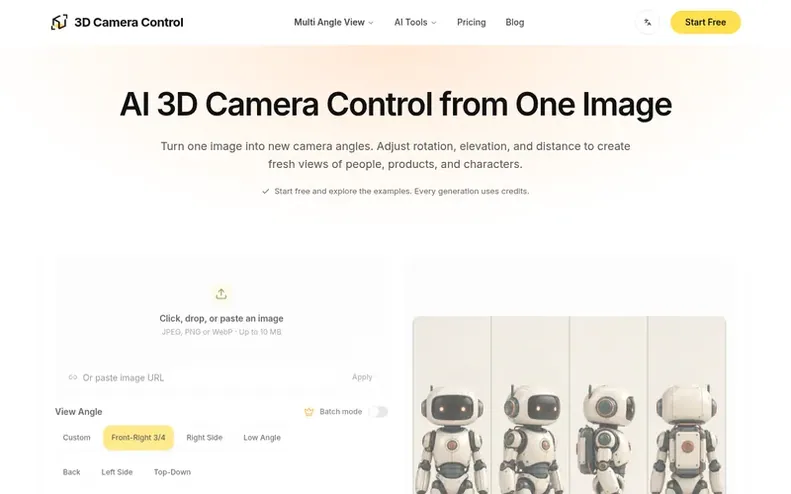Screen dimensions: 791x494
Task: Toggle the Batch mode switch
Action: 378,412
